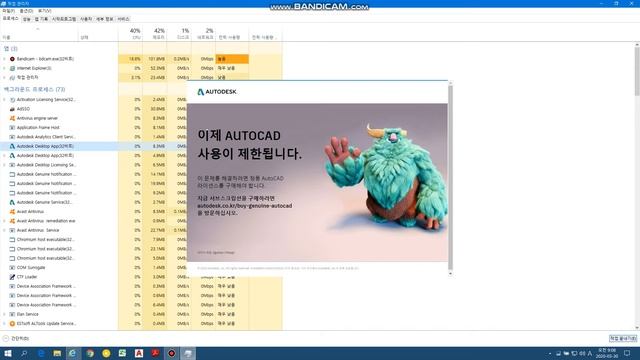Screen dimensions: 640x360
Task: Click 간단히 fewer details toggle
Action: click(16, 338)
